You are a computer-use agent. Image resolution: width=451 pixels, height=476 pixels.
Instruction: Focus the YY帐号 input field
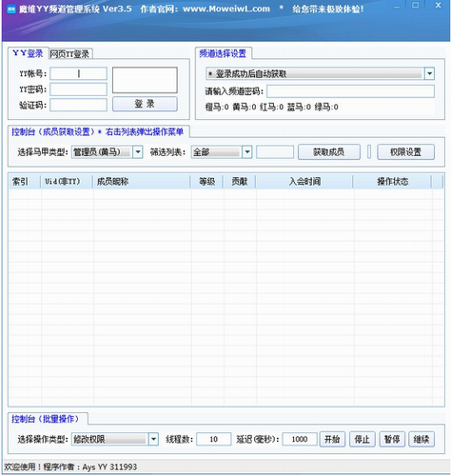pyautogui.click(x=78, y=73)
